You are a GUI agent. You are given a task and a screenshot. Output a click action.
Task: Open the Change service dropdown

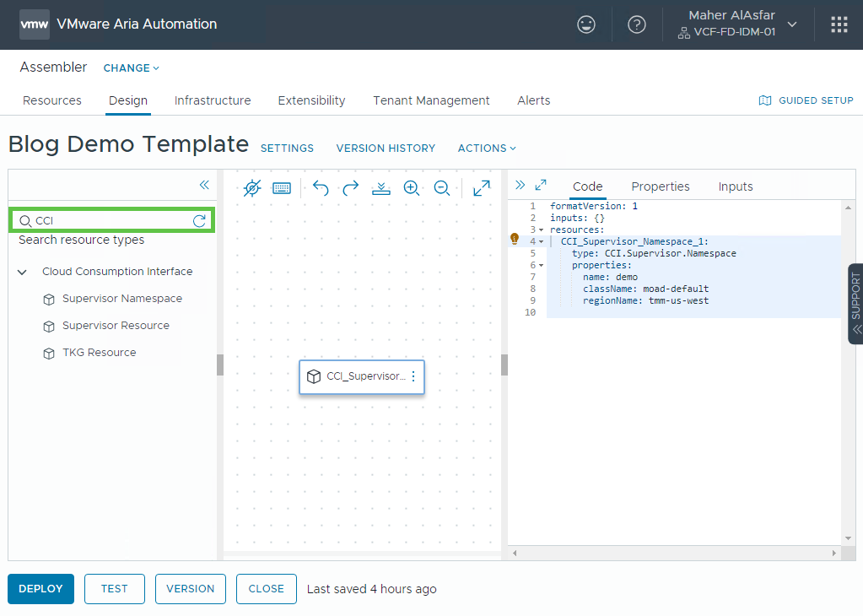click(x=131, y=68)
